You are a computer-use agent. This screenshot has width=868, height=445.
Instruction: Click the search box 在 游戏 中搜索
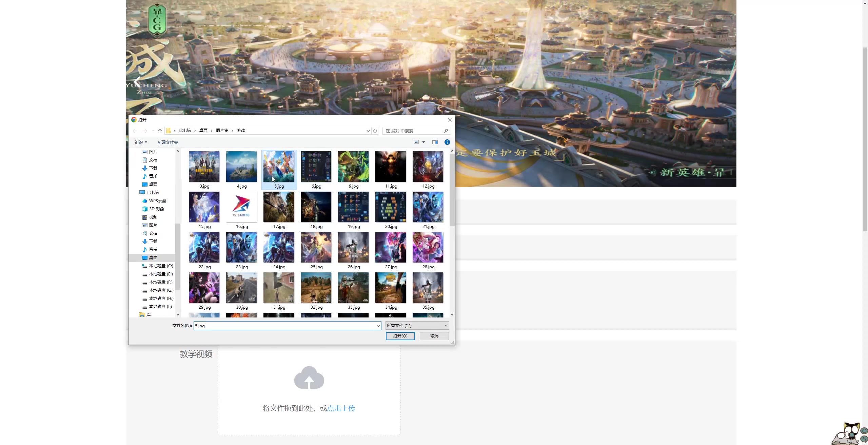(x=414, y=131)
